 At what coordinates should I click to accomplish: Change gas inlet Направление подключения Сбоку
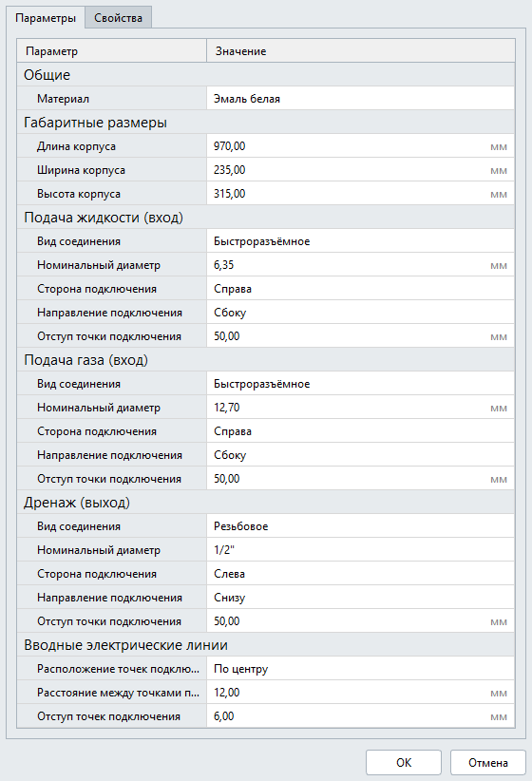361,455
